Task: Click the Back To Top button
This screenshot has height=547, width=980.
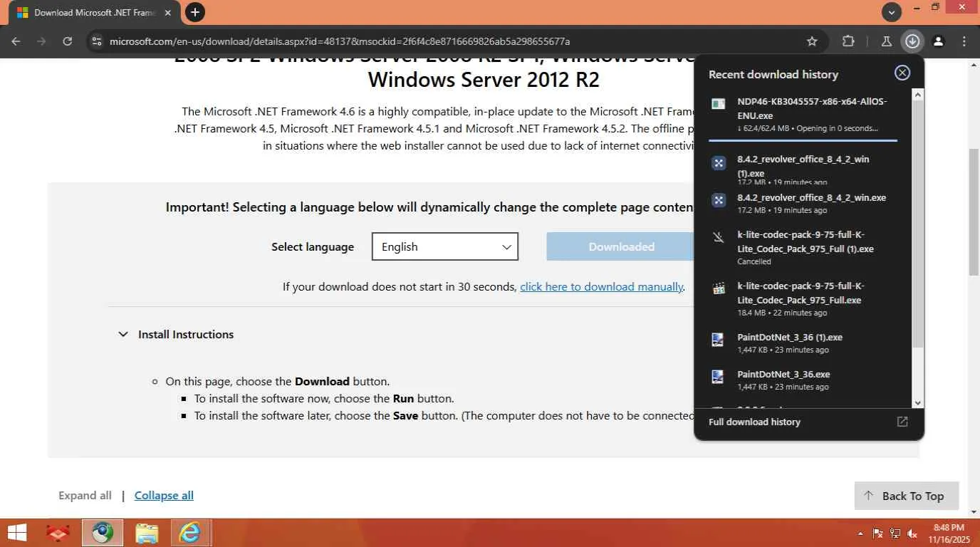Action: pyautogui.click(x=907, y=496)
